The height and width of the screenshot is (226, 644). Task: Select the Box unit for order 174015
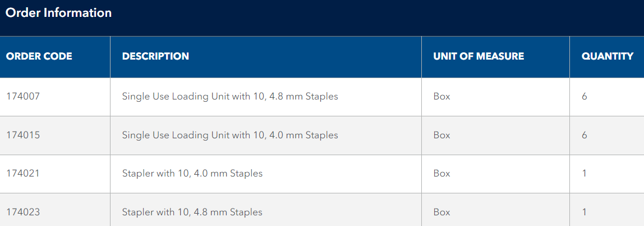(442, 135)
